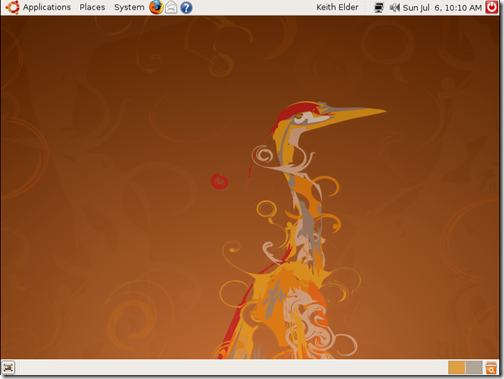Open the volume speaker applet

pyautogui.click(x=394, y=7)
